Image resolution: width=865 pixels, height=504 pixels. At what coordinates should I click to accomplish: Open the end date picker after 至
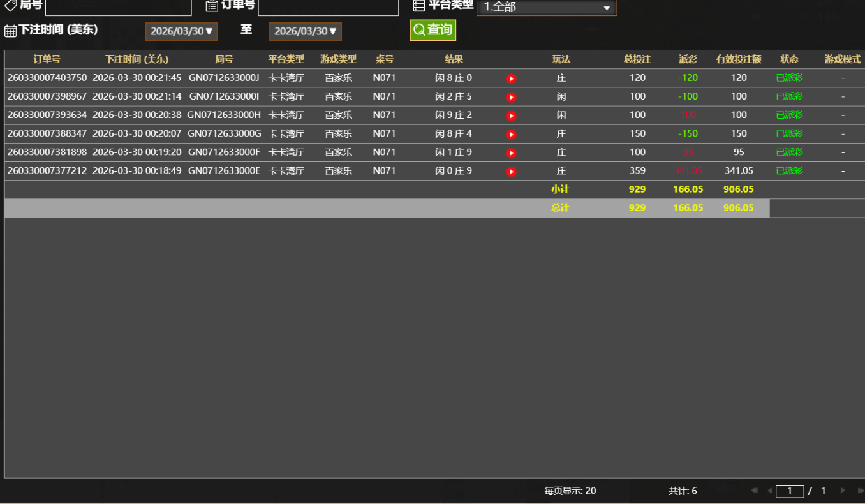click(x=304, y=31)
